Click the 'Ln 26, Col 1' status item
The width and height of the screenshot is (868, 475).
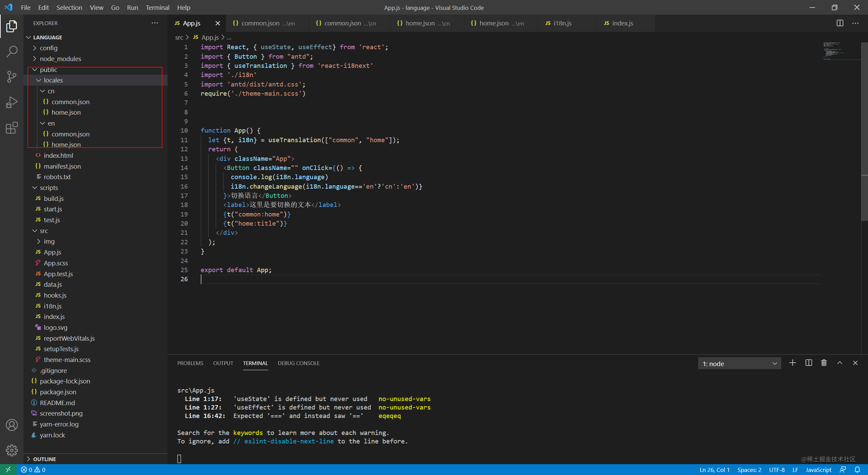coord(714,470)
